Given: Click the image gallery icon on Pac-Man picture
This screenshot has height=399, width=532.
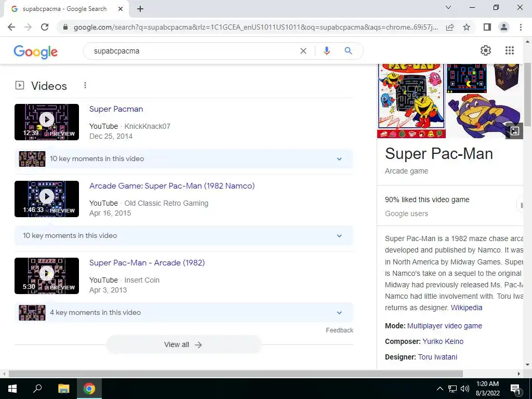Looking at the screenshot, I should (x=514, y=131).
